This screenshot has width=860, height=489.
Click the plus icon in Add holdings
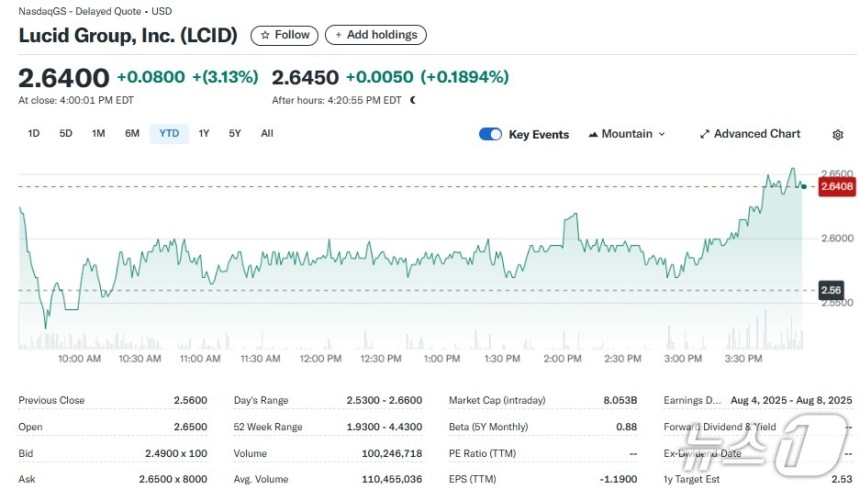[x=338, y=35]
